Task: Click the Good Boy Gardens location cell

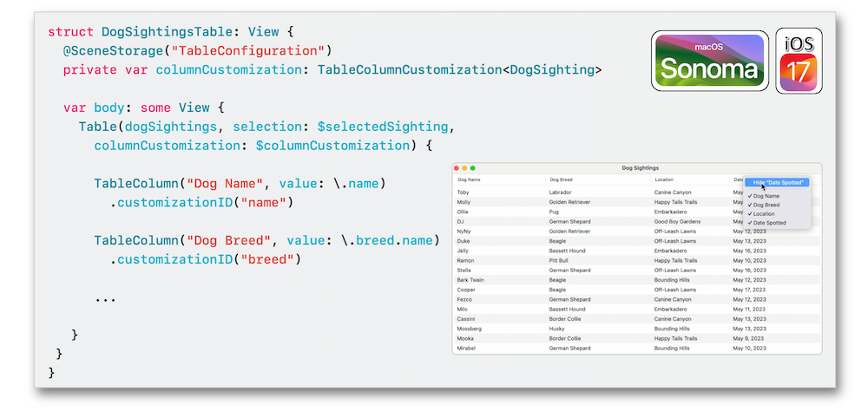Action: 678,222
